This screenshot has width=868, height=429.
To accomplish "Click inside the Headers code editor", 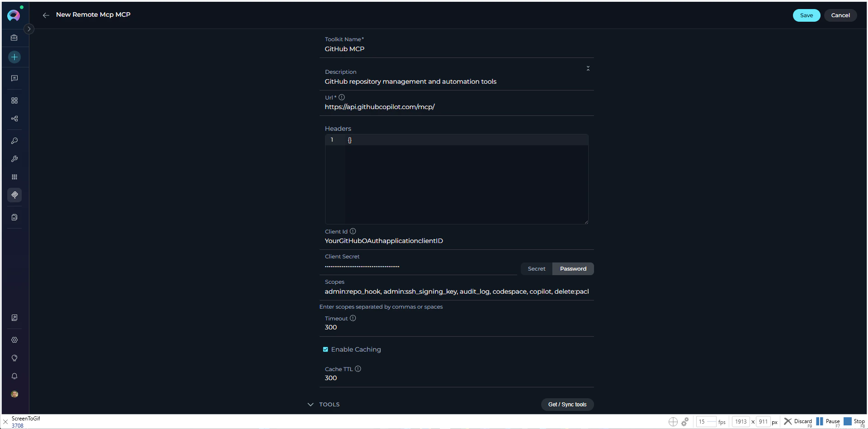I will coord(457,179).
